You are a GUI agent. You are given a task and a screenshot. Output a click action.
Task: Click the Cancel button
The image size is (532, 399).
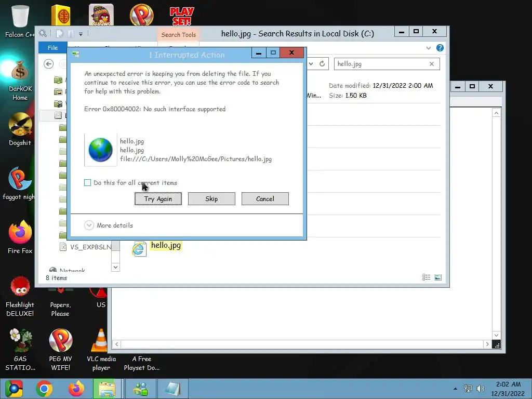tap(265, 199)
